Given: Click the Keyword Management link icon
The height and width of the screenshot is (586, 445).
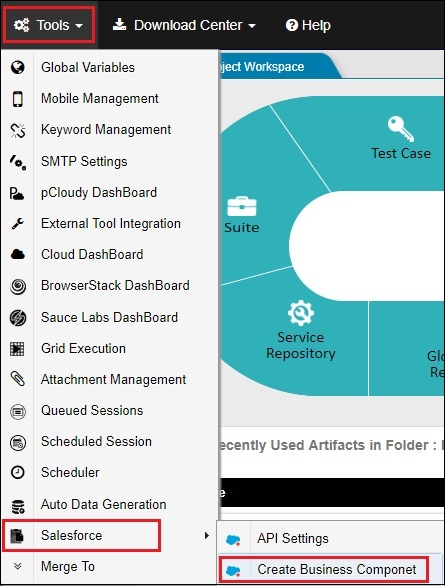Looking at the screenshot, I should 18,130.
